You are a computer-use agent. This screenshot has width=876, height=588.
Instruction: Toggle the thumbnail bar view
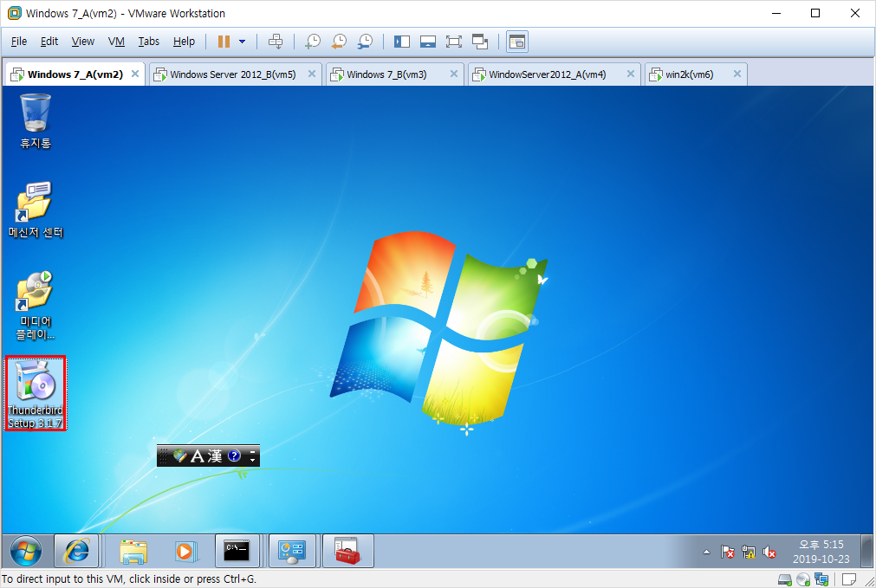[x=428, y=42]
